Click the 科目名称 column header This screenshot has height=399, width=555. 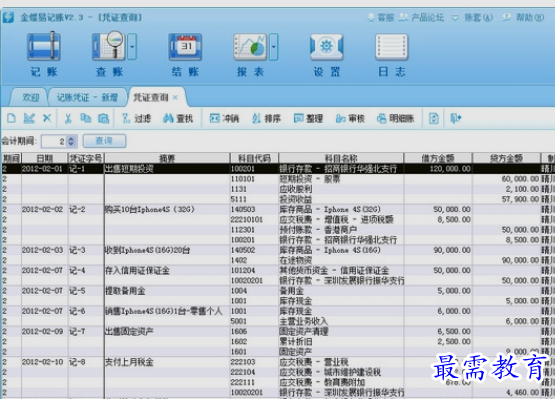coord(341,158)
